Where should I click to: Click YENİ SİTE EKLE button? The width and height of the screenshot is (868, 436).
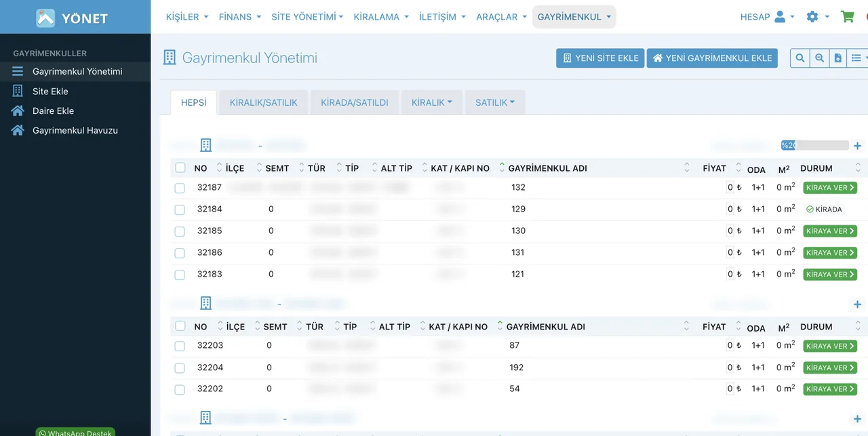point(600,58)
